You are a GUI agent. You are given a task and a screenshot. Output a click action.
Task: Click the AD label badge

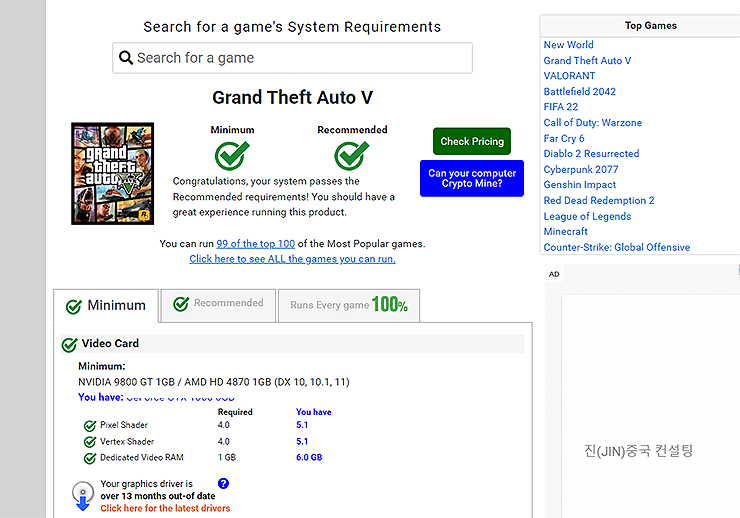[554, 274]
